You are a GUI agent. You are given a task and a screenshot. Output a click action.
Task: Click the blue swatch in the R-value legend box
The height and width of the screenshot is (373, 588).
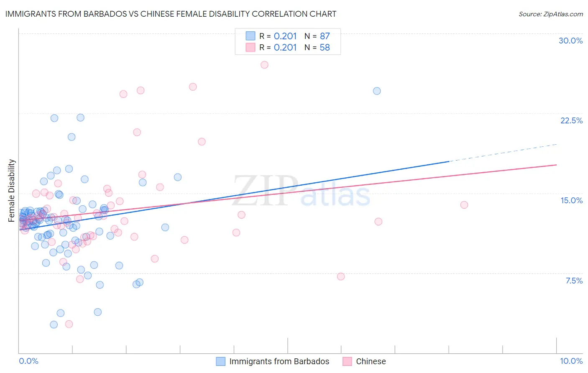pos(250,36)
